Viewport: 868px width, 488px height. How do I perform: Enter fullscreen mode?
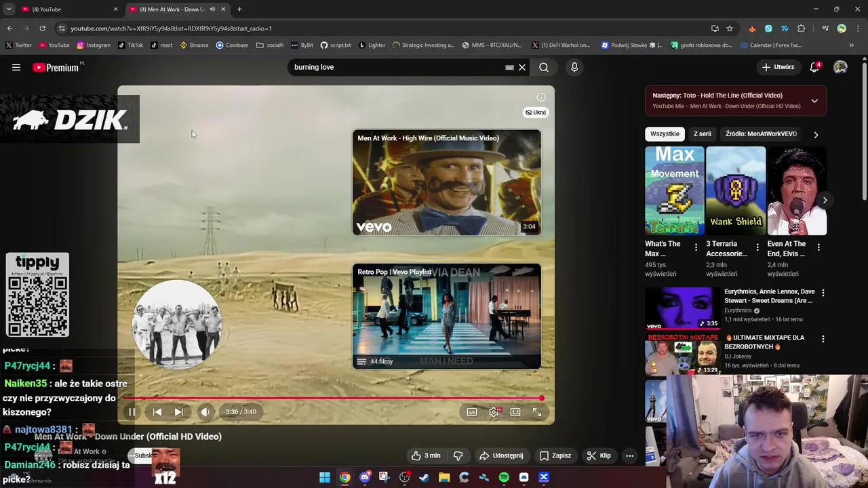pyautogui.click(x=537, y=411)
